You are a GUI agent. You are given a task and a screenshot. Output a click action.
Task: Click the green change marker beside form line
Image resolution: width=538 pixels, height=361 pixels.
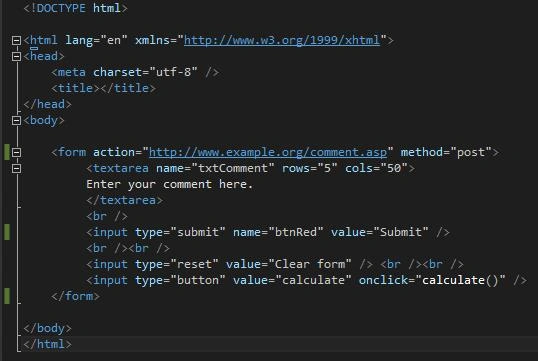click(7, 152)
